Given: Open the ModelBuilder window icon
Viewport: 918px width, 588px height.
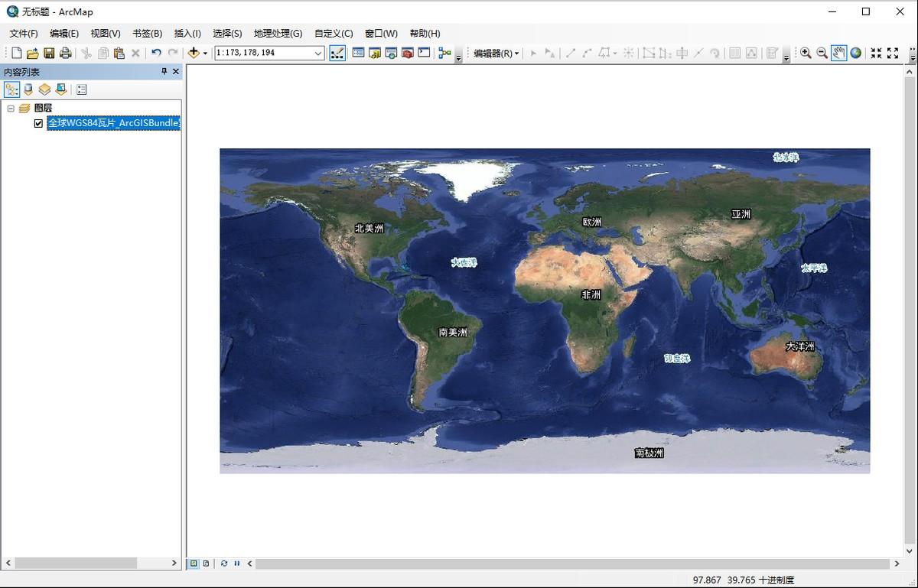Looking at the screenshot, I should pyautogui.click(x=444, y=53).
